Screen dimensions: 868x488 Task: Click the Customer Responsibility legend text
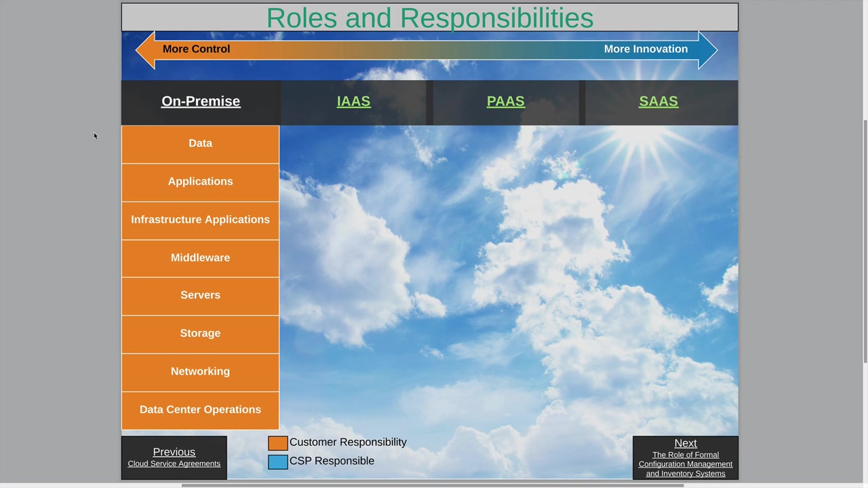pyautogui.click(x=348, y=442)
